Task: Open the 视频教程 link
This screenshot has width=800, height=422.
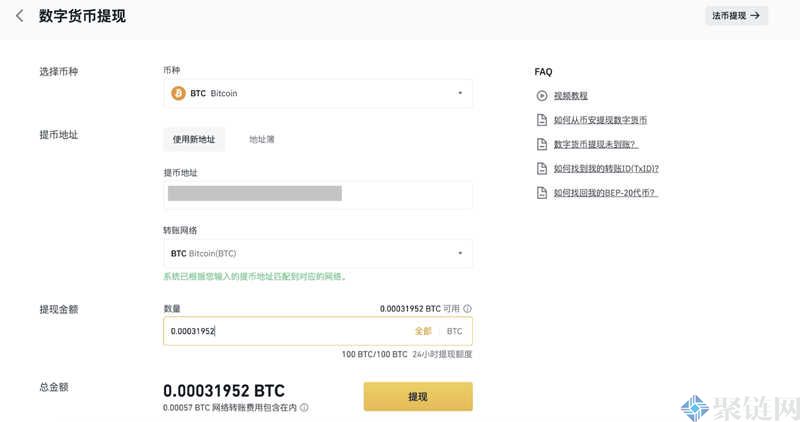Action: [x=569, y=96]
